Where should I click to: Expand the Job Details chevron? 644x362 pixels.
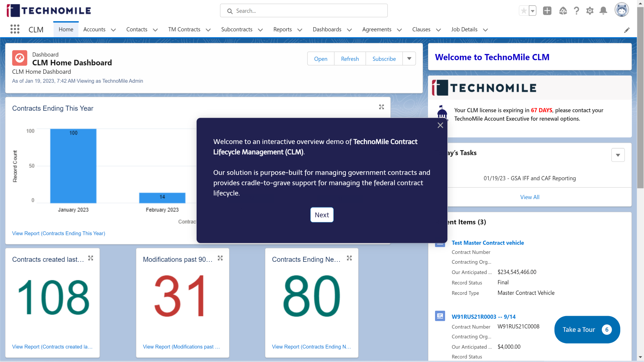click(485, 30)
